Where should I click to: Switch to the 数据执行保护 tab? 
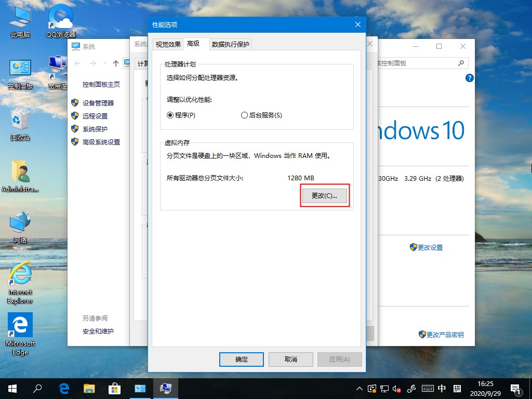pyautogui.click(x=230, y=44)
